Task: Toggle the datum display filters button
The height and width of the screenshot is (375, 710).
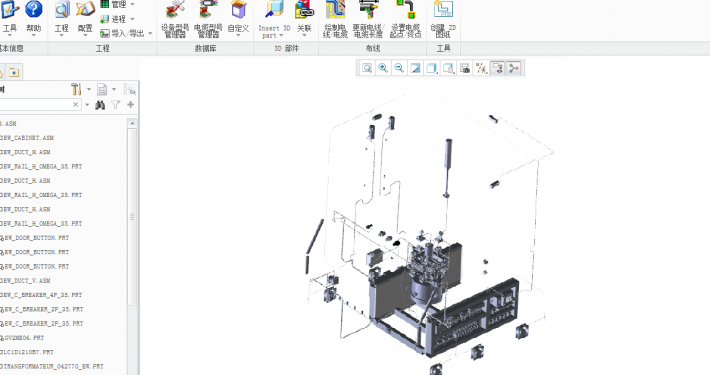Action: tap(481, 68)
